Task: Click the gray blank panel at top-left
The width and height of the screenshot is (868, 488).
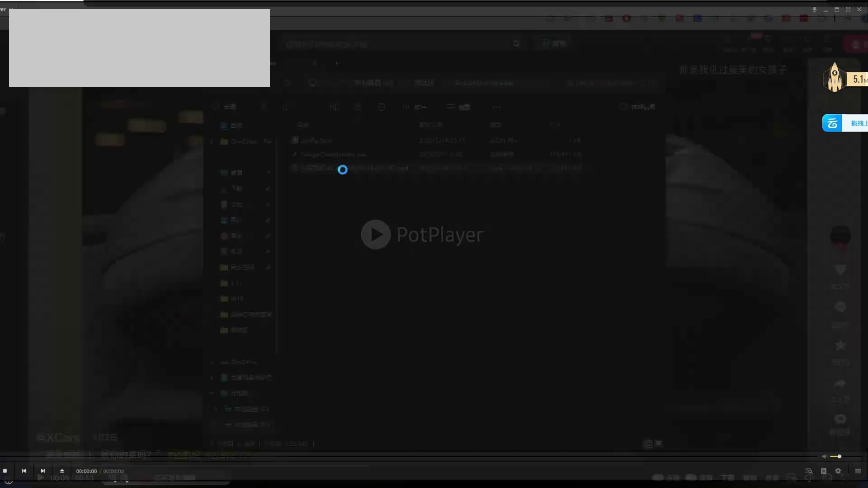Action: point(139,48)
